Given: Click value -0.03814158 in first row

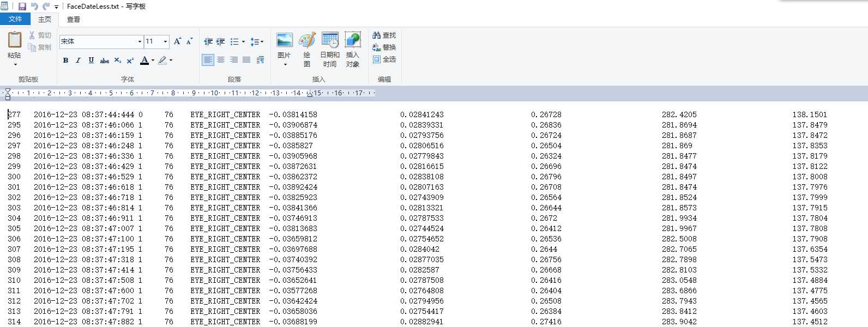Looking at the screenshot, I should pos(293,114).
